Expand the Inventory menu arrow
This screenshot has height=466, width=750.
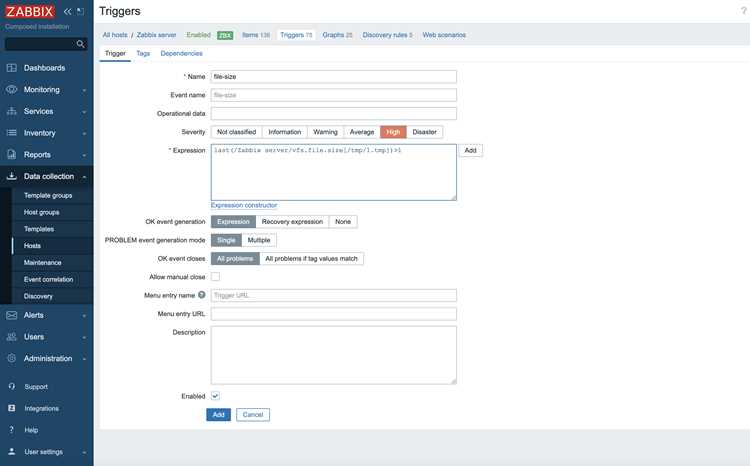coord(84,133)
